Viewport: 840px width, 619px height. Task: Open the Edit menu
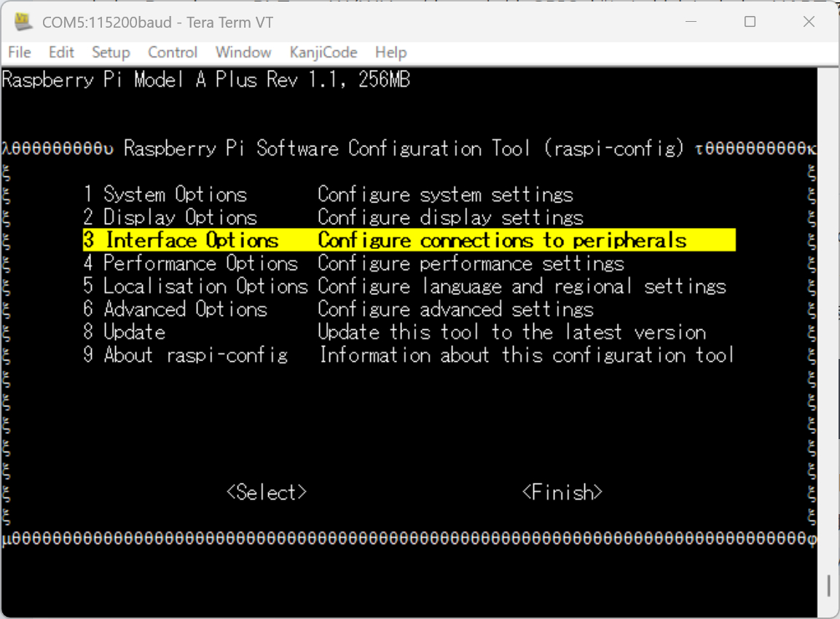[61, 52]
